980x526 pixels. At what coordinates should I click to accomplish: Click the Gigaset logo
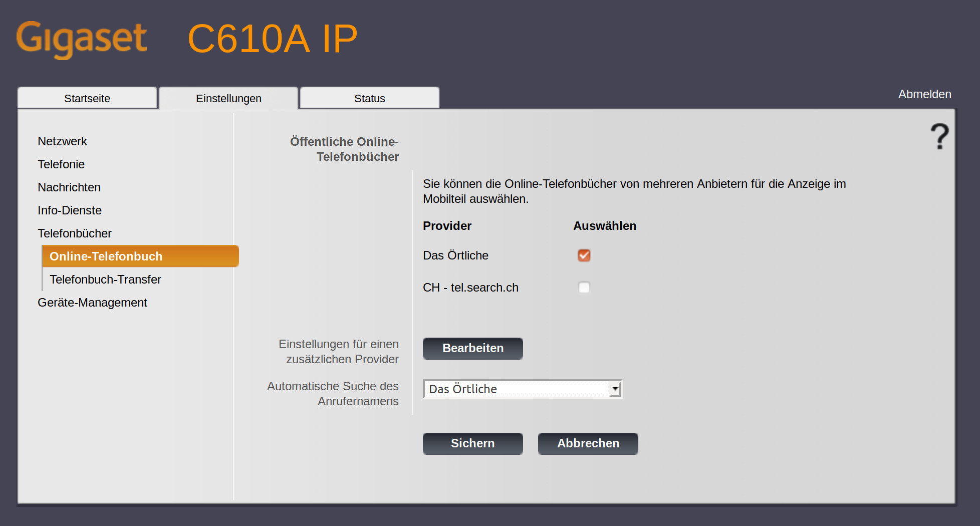click(x=82, y=39)
